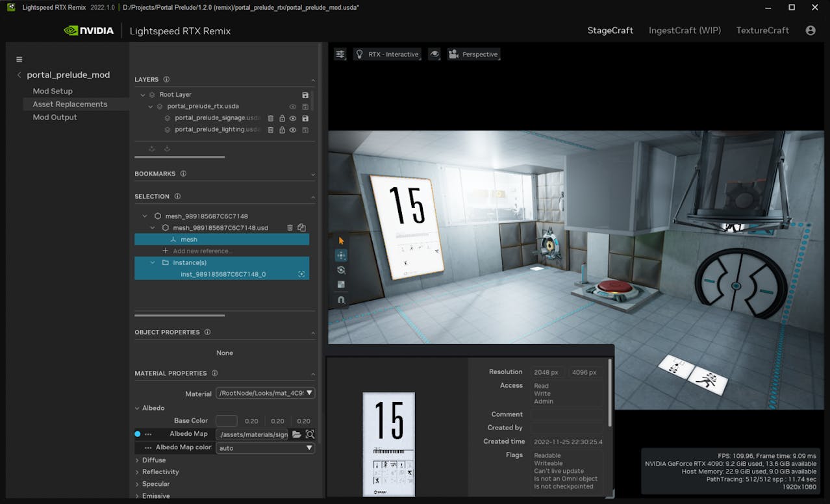Expand the Bookmarks panel
This screenshot has width=830, height=504.
coord(313,174)
